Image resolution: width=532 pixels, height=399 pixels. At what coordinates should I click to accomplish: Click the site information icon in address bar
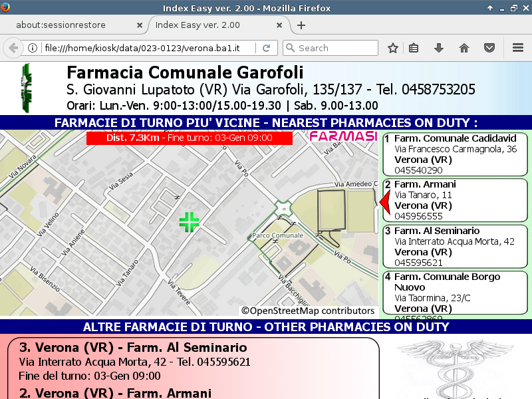point(32,48)
